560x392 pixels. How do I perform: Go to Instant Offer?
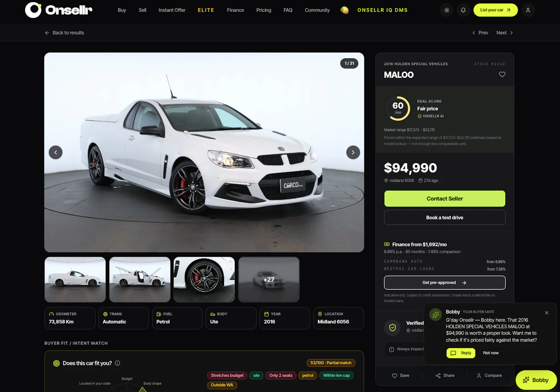click(x=172, y=10)
